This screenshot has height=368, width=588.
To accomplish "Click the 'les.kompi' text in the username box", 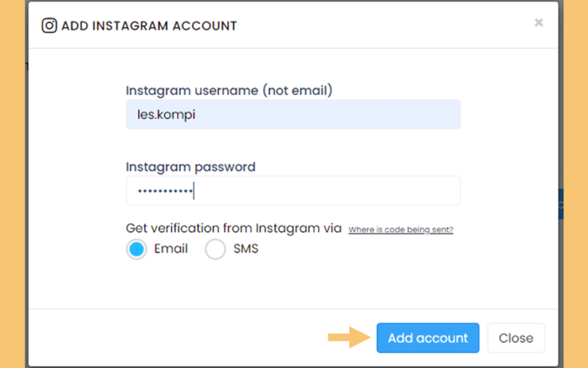I will coord(166,115).
